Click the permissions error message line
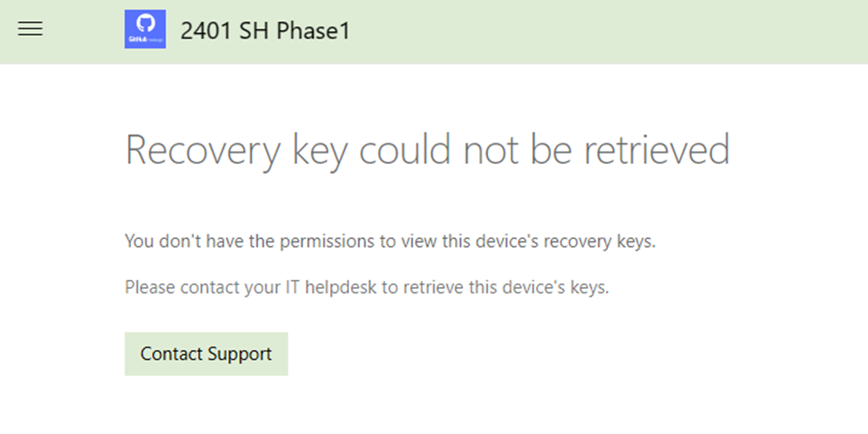The image size is (868, 434). point(390,241)
